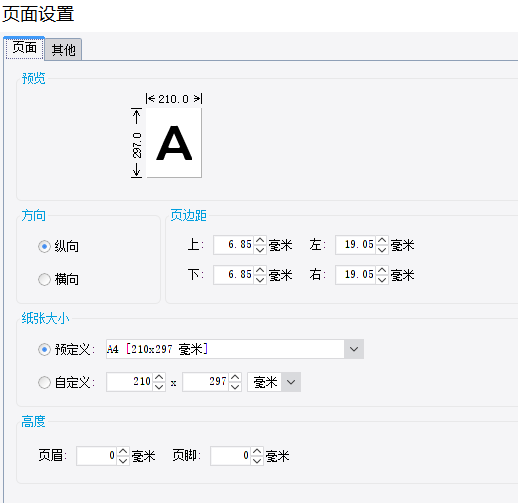Screen dimensions: 518x503
Task: Decrease the bottom margin value
Action: (x=260, y=280)
